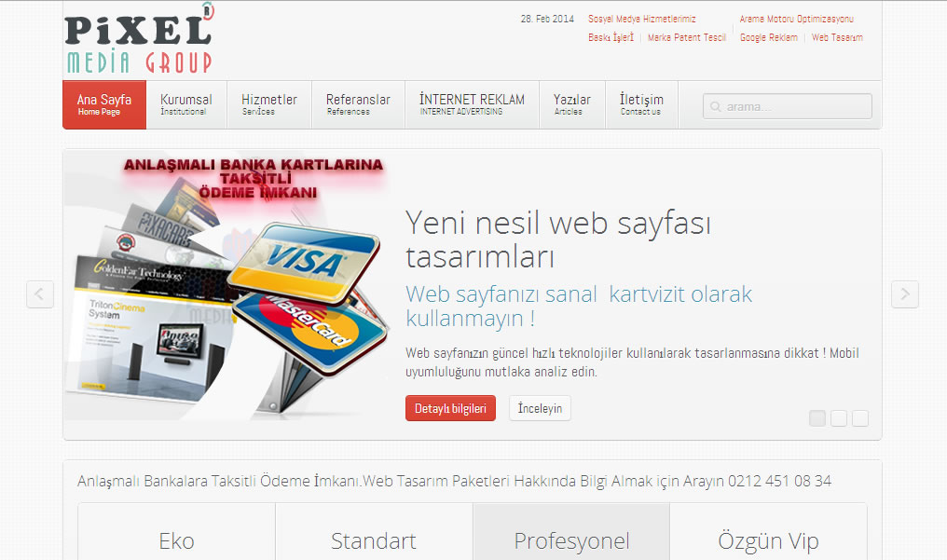Click the search magnifier icon

[x=716, y=107]
